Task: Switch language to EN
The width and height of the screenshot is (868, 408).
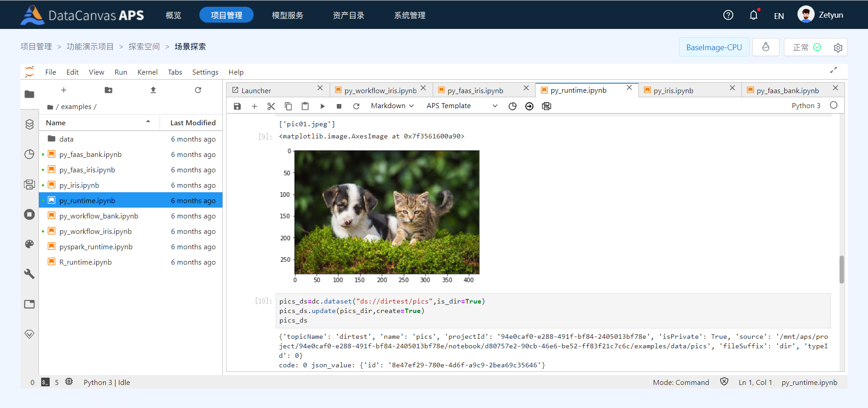Action: coord(779,16)
